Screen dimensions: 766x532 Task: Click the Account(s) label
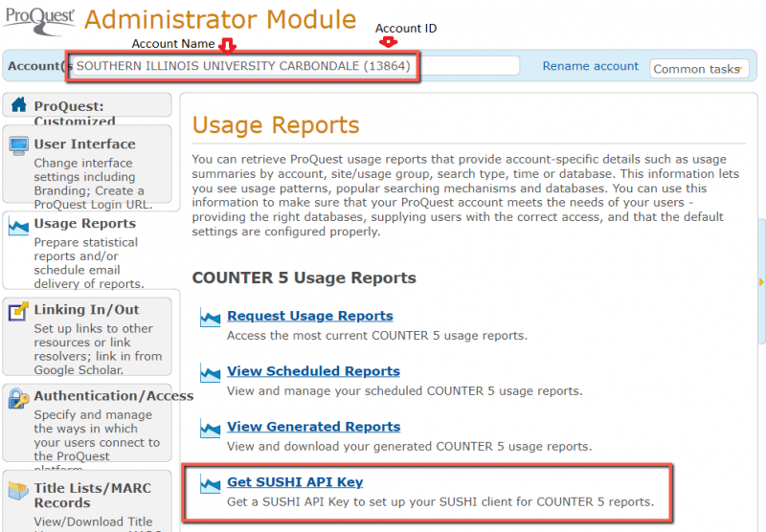(x=39, y=66)
